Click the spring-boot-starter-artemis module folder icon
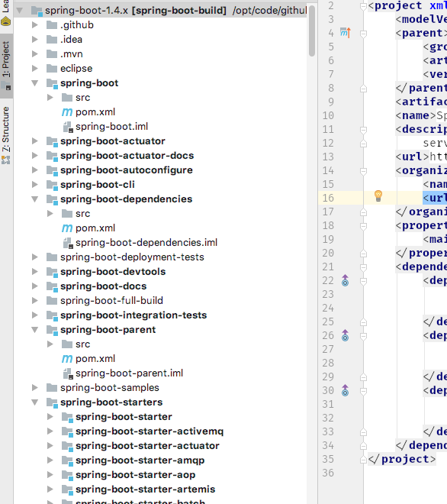Viewport: 447px width, 504px height. point(67,489)
